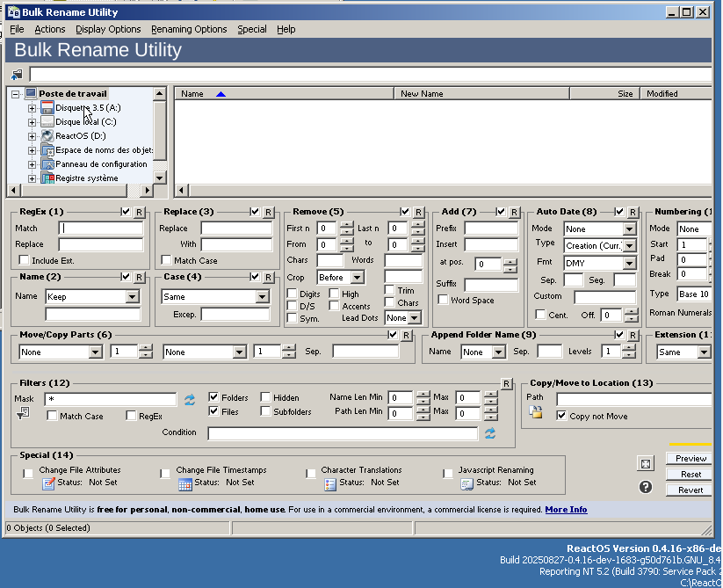Reset Replace (3) with its R button
723x588 pixels.
[268, 212]
